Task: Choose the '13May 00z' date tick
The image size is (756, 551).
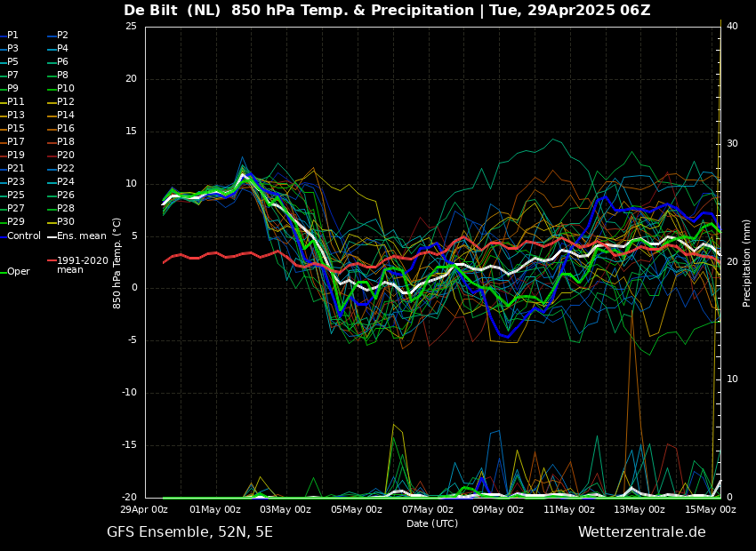Action: point(639,509)
